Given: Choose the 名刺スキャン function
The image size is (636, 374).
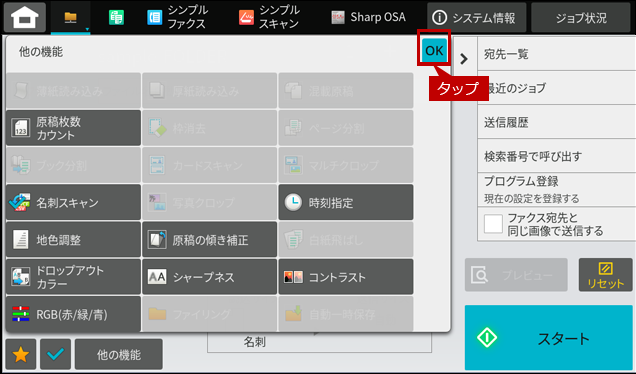Looking at the screenshot, I should (73, 202).
